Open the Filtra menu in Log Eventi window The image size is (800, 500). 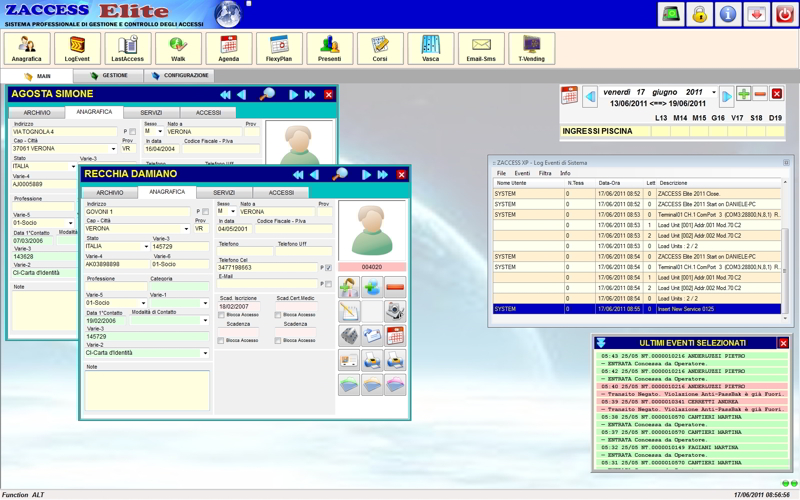pos(545,173)
